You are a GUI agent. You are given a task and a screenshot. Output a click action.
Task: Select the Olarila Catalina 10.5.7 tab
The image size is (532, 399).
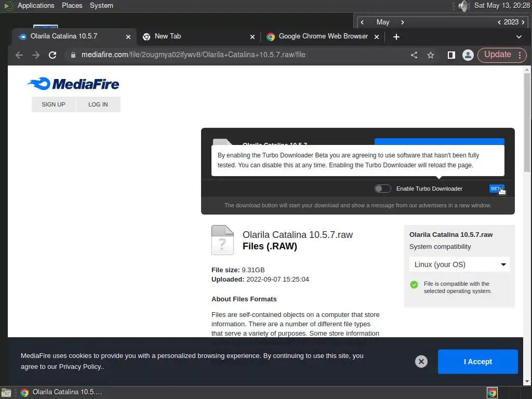(74, 37)
